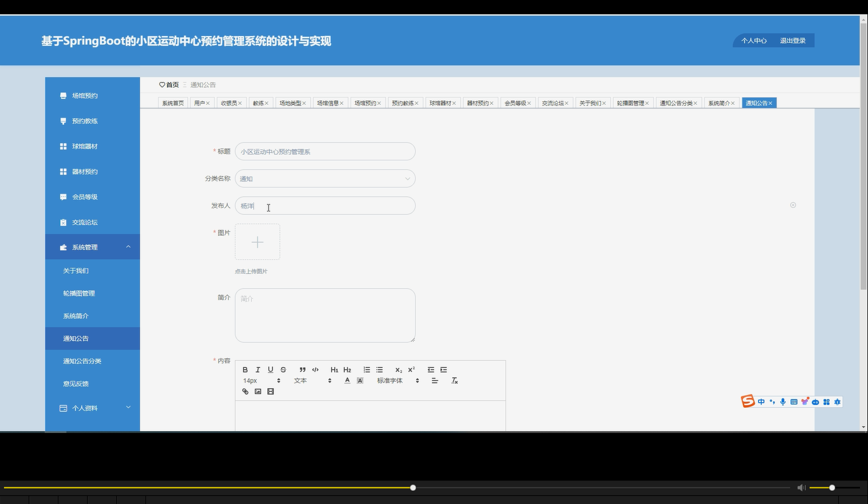The image size is (868, 504).
Task: Insert a hyperlink using the link icon
Action: pos(245,391)
